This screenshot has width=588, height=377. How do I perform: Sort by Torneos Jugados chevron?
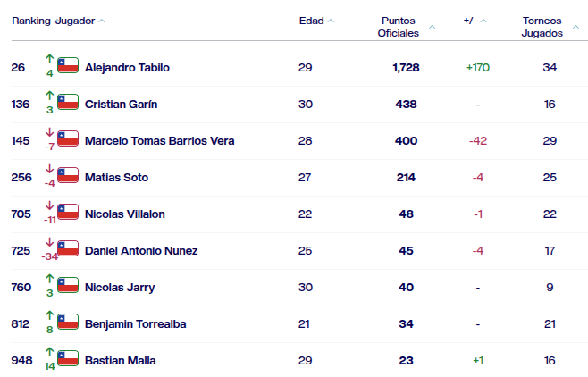(x=576, y=27)
